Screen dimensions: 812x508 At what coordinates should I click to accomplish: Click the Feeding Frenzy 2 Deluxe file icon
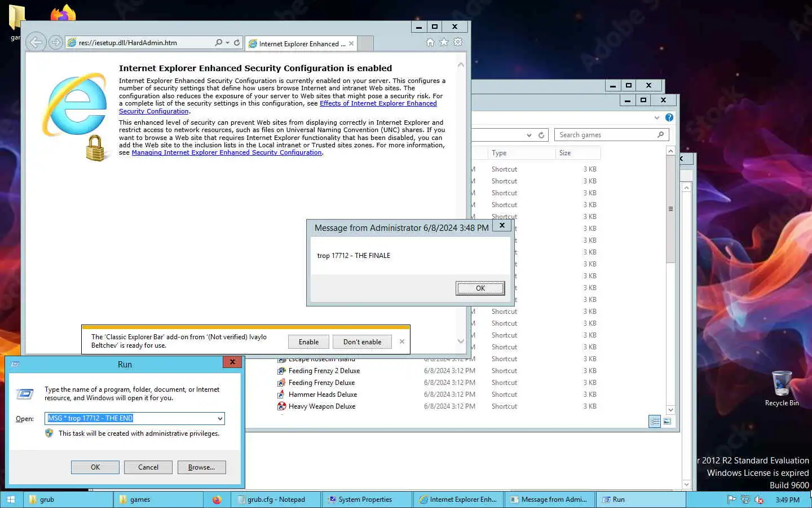(x=281, y=371)
